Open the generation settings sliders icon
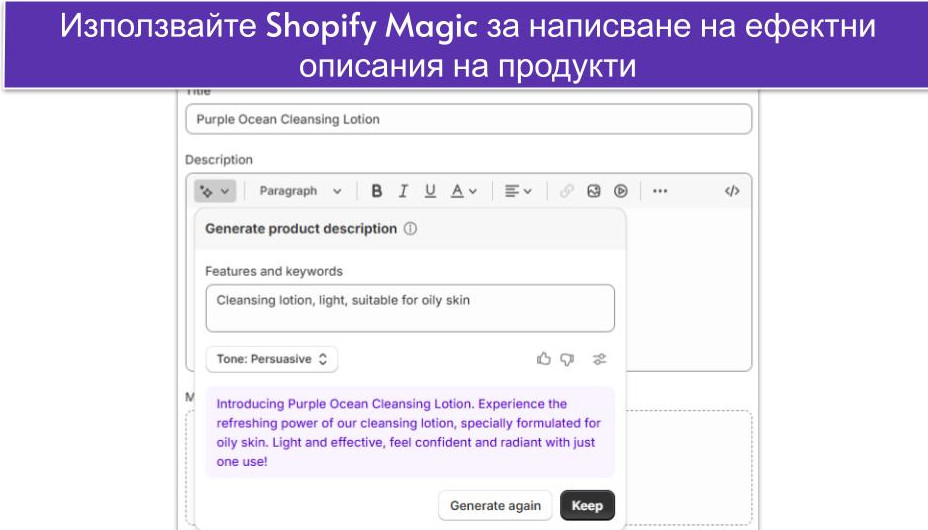The image size is (928, 530). click(600, 359)
